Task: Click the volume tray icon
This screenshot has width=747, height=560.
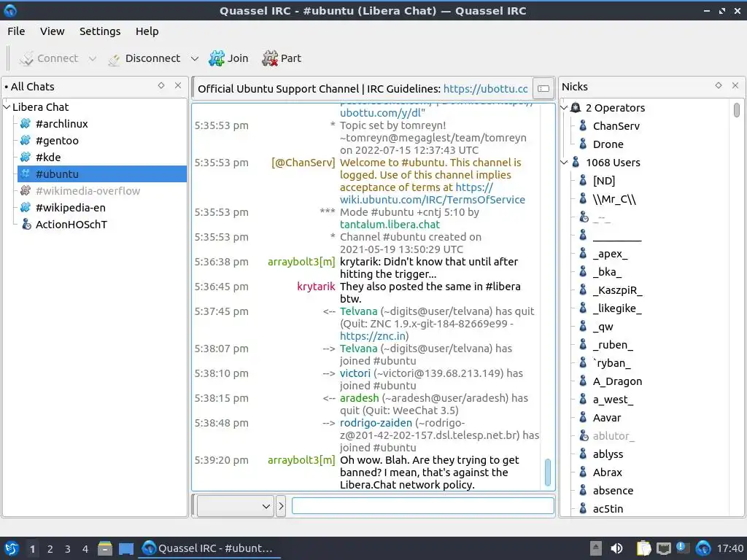Action: pos(616,548)
